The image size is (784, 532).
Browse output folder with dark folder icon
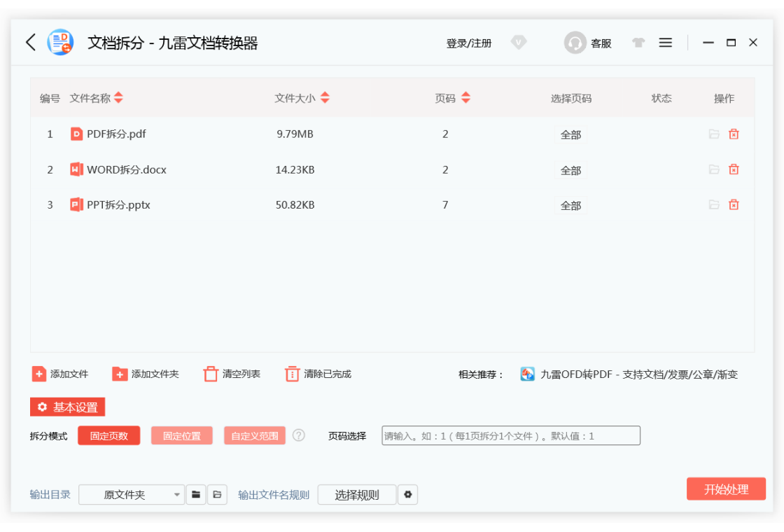pyautogui.click(x=196, y=494)
